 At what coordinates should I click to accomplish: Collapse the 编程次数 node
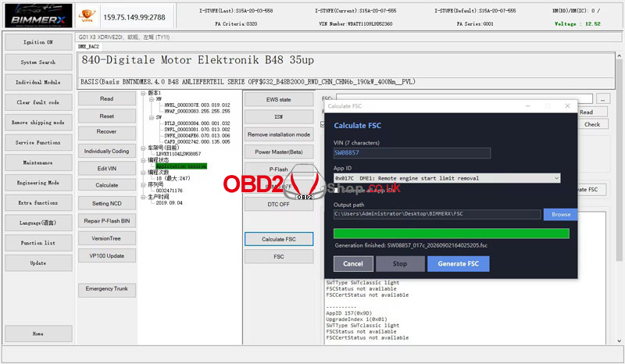click(x=143, y=173)
